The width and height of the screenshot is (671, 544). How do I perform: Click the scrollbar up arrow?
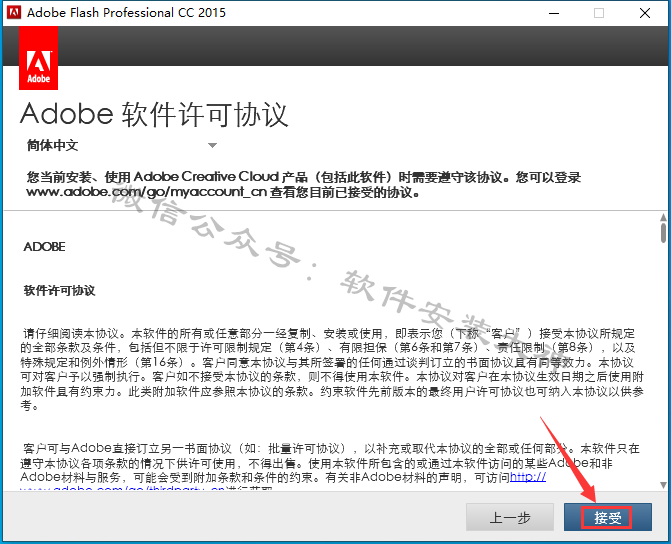[663, 217]
